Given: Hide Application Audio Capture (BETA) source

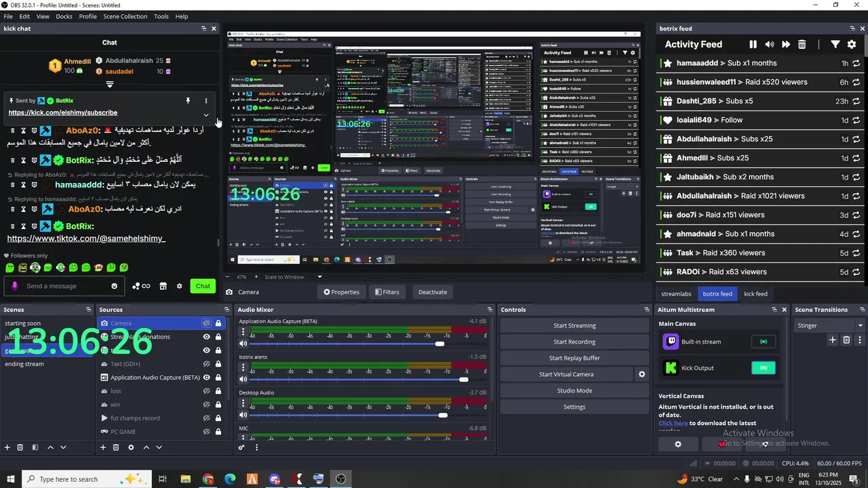Looking at the screenshot, I should 207,378.
